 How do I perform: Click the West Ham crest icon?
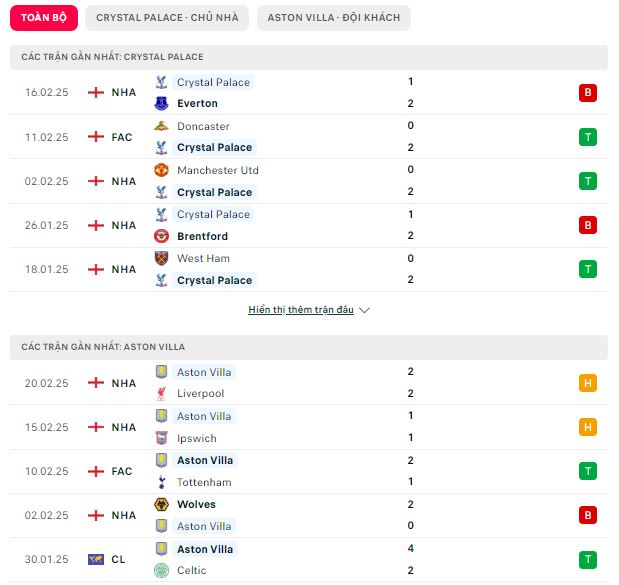(x=161, y=258)
